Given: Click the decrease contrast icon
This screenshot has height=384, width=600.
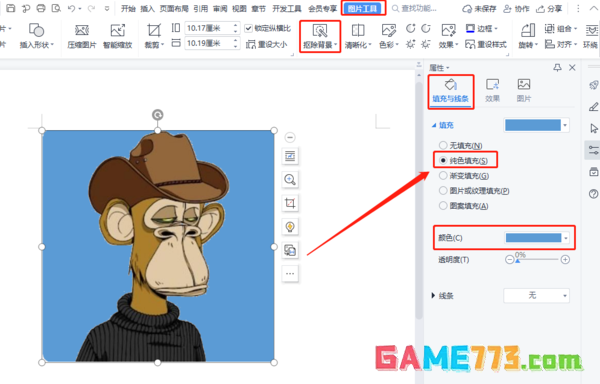Looking at the screenshot, I should (426, 29).
